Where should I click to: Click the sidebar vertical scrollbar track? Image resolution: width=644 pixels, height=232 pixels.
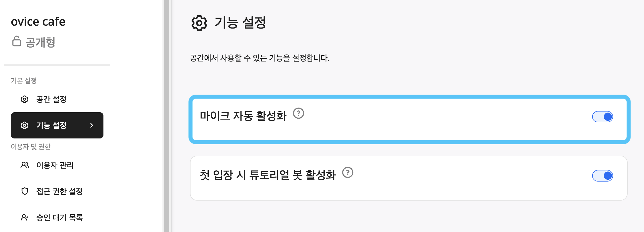pos(167,116)
